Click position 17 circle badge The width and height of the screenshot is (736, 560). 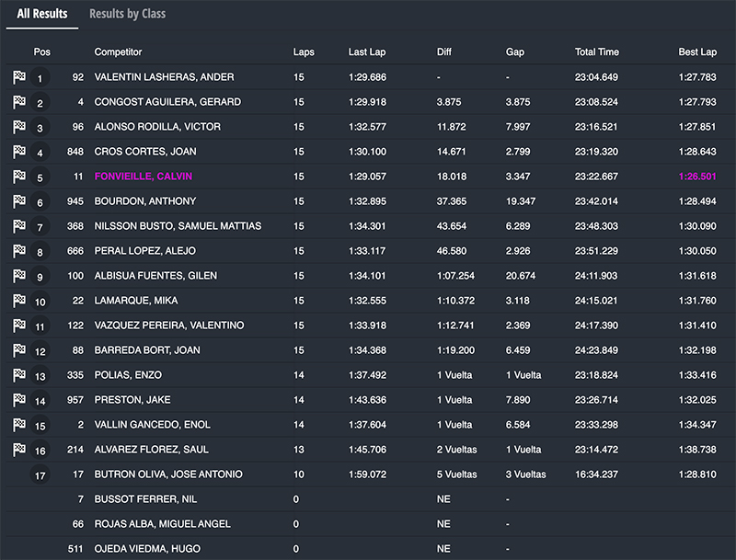[x=40, y=475]
